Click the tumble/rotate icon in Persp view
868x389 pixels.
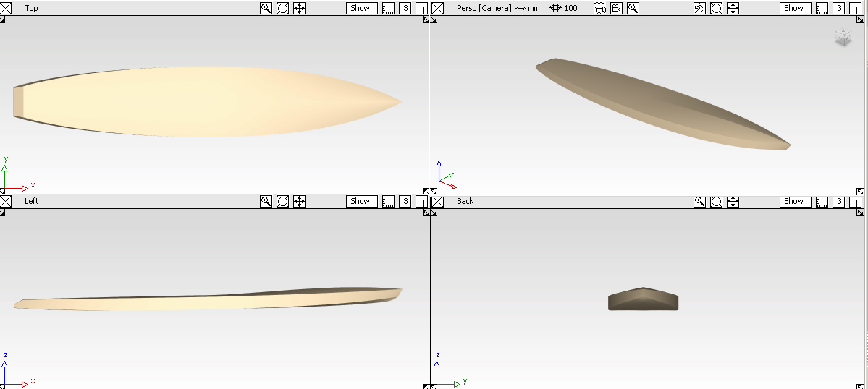coord(699,9)
